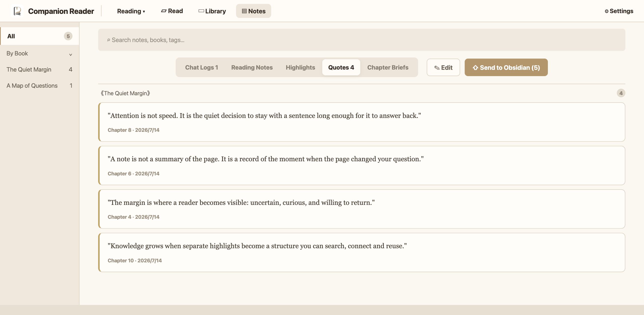Viewport: 644px width, 315px height.
Task: Click the Library icon in navbar
Action: tap(201, 11)
